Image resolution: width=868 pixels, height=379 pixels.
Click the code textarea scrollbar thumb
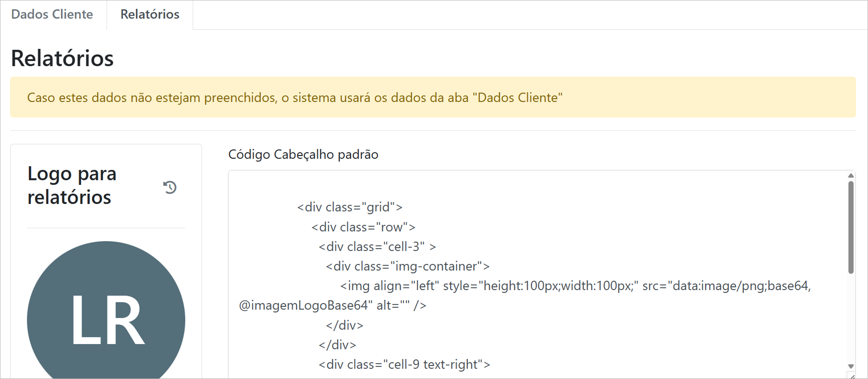(x=851, y=227)
